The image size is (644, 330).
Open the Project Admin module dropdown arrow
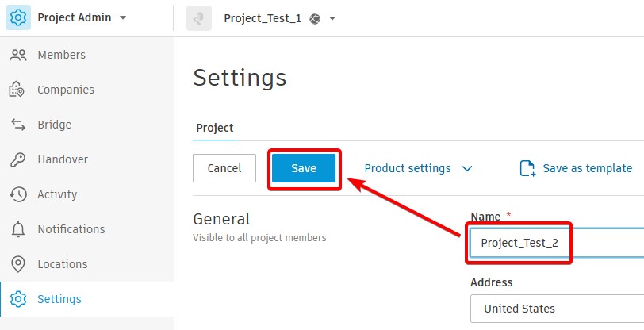123,18
